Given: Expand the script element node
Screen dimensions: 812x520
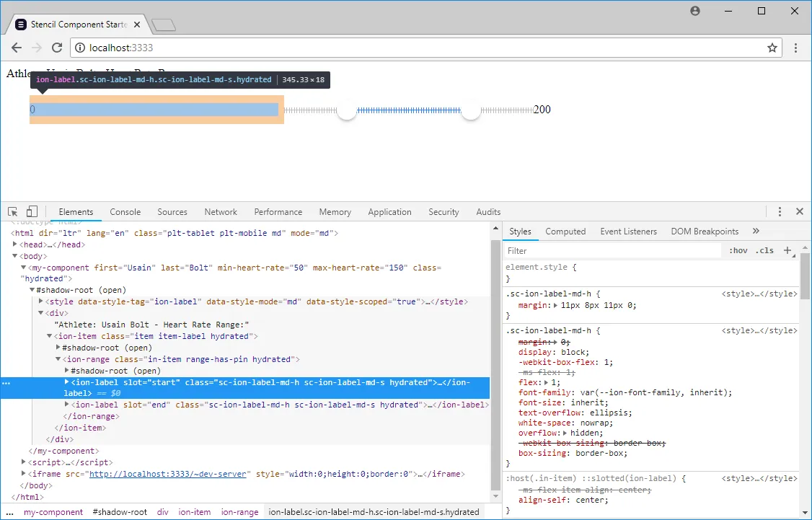Looking at the screenshot, I should click(23, 462).
